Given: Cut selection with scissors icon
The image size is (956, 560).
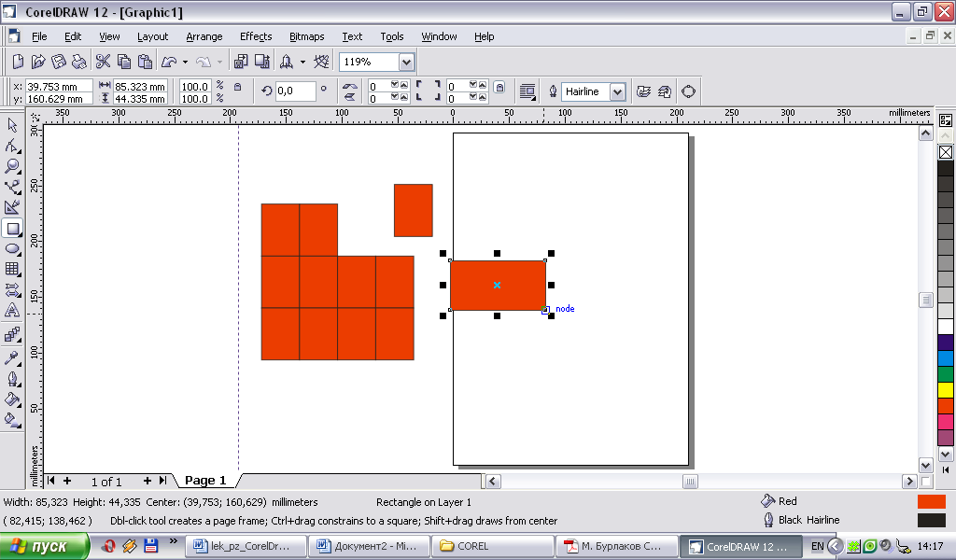Looking at the screenshot, I should coord(103,62).
